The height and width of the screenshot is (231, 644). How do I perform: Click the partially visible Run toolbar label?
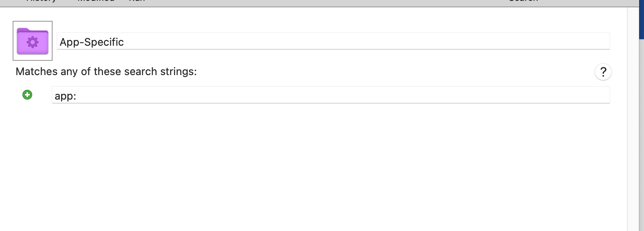click(x=137, y=1)
